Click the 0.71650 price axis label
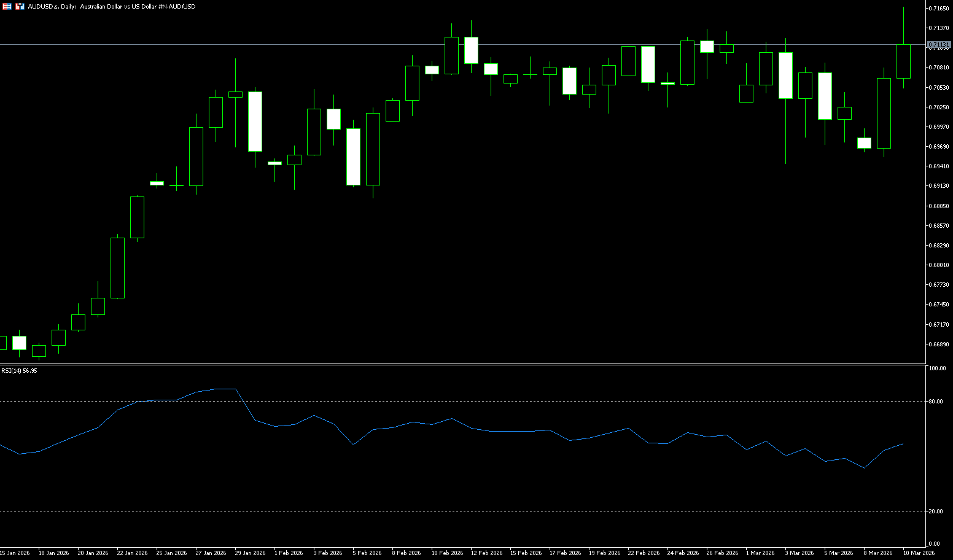 (x=939, y=9)
